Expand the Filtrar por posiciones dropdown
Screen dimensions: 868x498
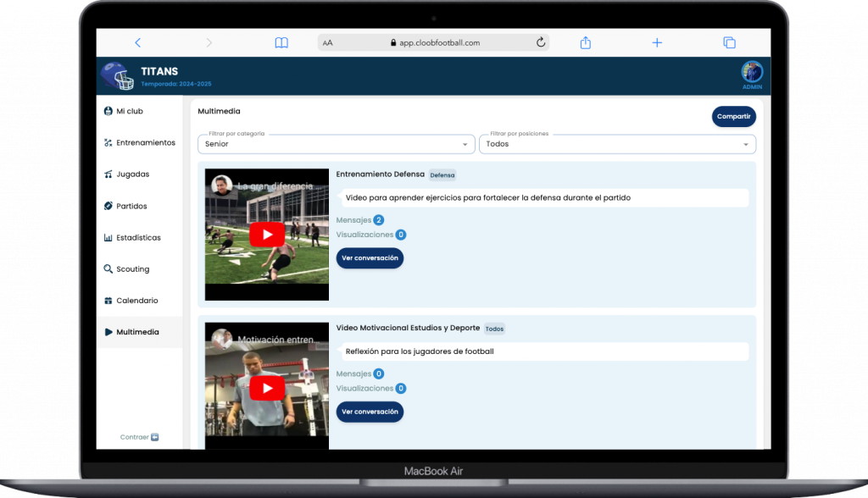616,144
